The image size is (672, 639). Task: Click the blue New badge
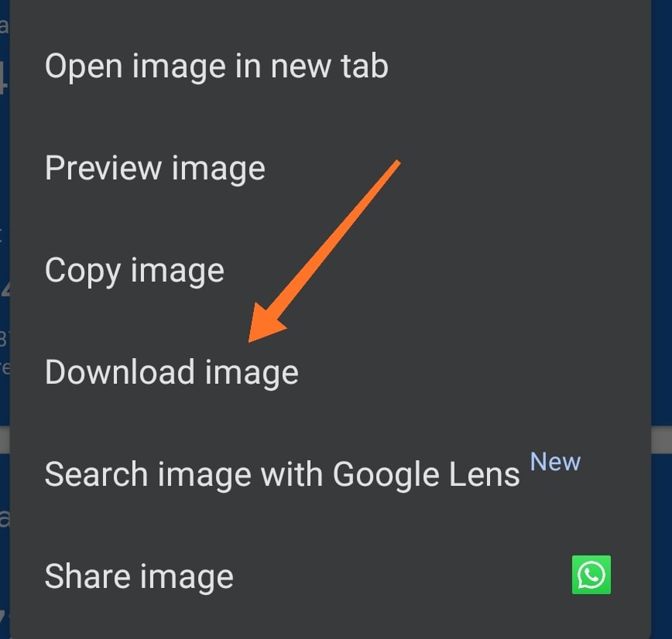[555, 462]
